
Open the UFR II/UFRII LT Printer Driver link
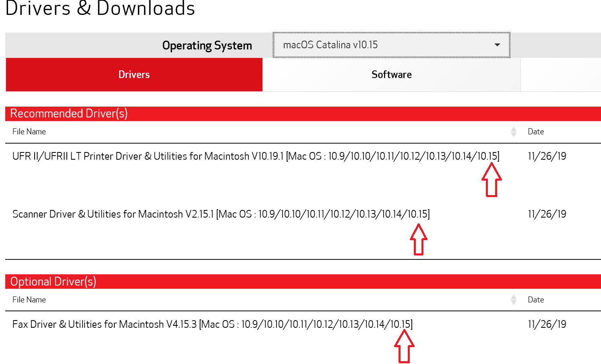(256, 156)
